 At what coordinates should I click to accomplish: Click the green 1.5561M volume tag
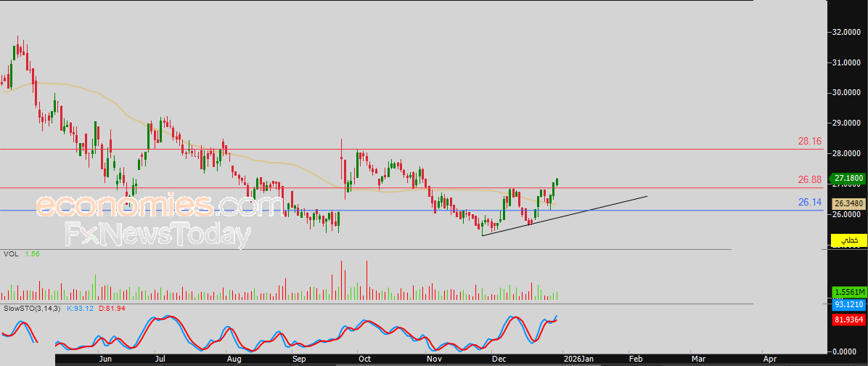tap(848, 291)
